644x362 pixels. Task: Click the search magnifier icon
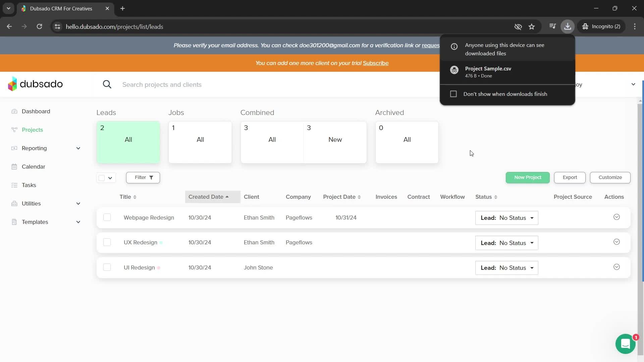coord(107,84)
